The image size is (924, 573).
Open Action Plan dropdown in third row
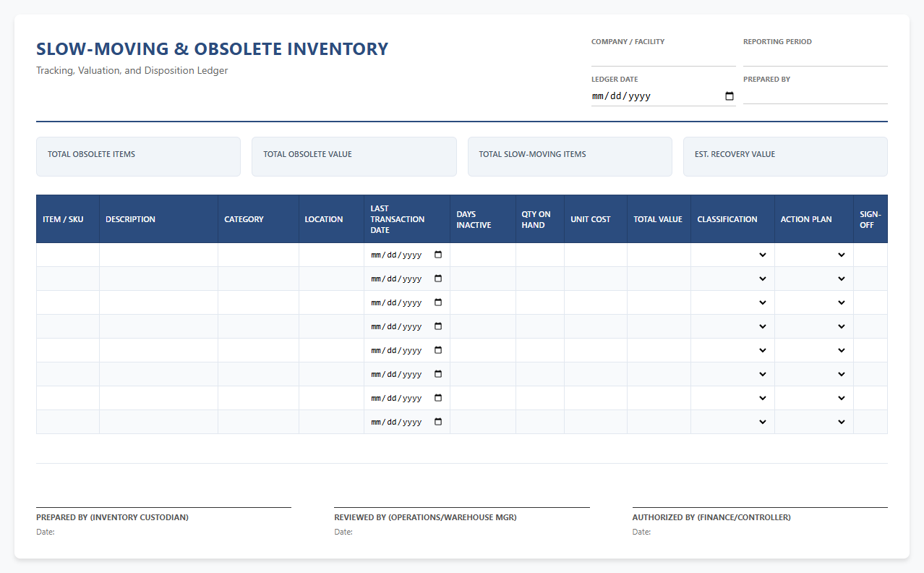pyautogui.click(x=814, y=302)
